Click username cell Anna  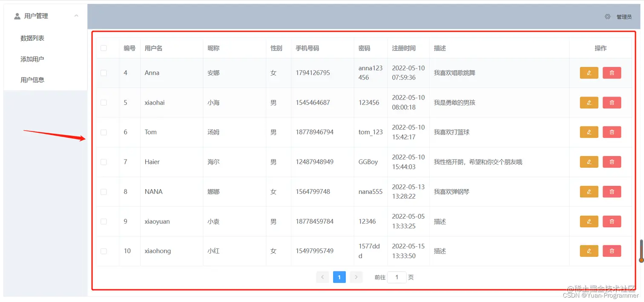point(152,73)
